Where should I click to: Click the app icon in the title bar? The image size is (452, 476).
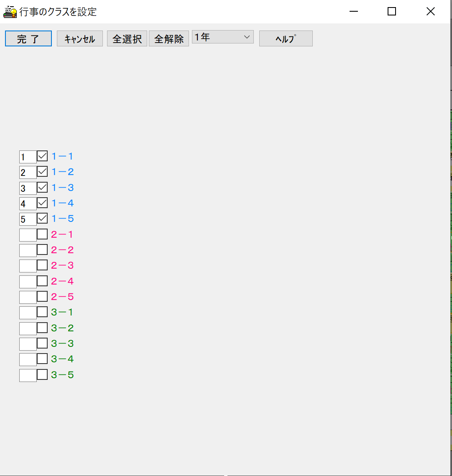point(10,12)
